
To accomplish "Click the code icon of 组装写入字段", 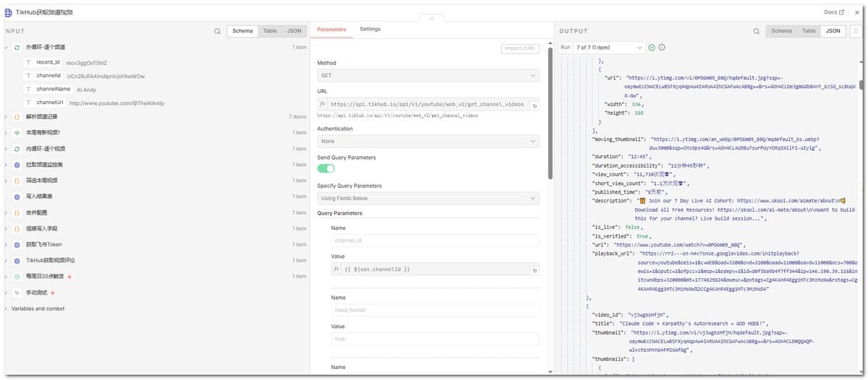I will (17, 228).
